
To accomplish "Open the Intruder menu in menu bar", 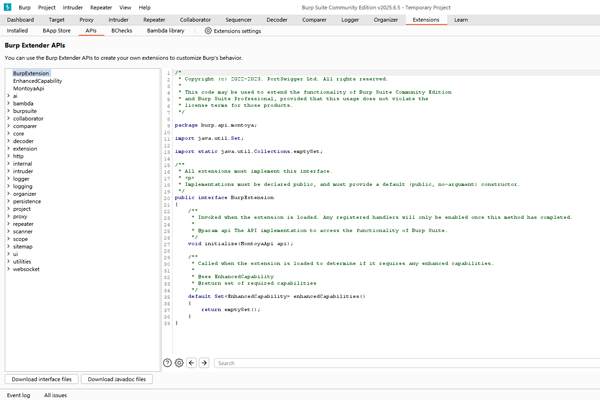I will [x=73, y=7].
